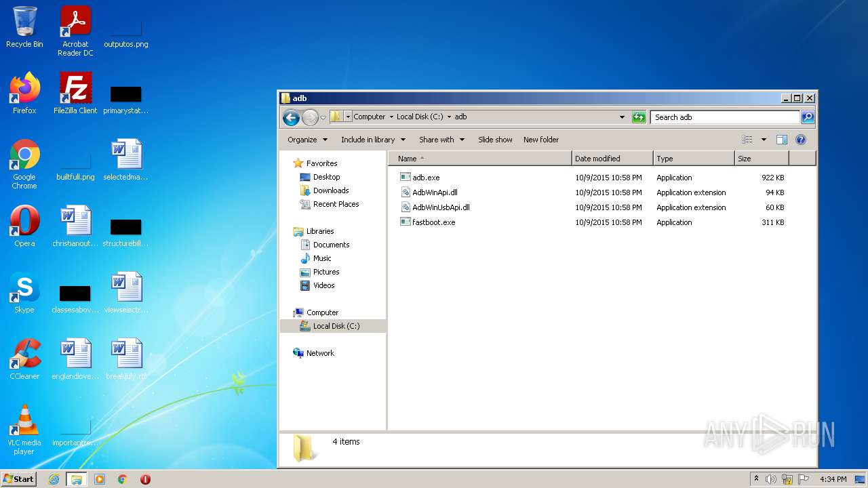Open the recent pages dropdown arrow
Screen dimensions: 868x488
pyautogui.click(x=323, y=117)
